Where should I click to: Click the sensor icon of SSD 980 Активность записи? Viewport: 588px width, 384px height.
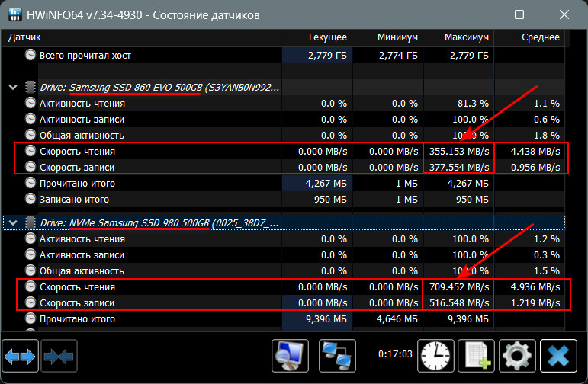point(31,254)
